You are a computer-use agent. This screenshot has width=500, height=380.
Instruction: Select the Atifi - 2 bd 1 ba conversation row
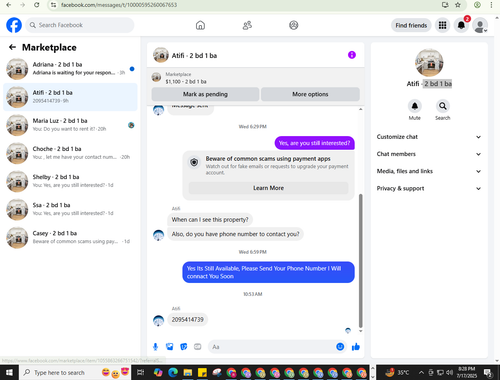click(70, 97)
